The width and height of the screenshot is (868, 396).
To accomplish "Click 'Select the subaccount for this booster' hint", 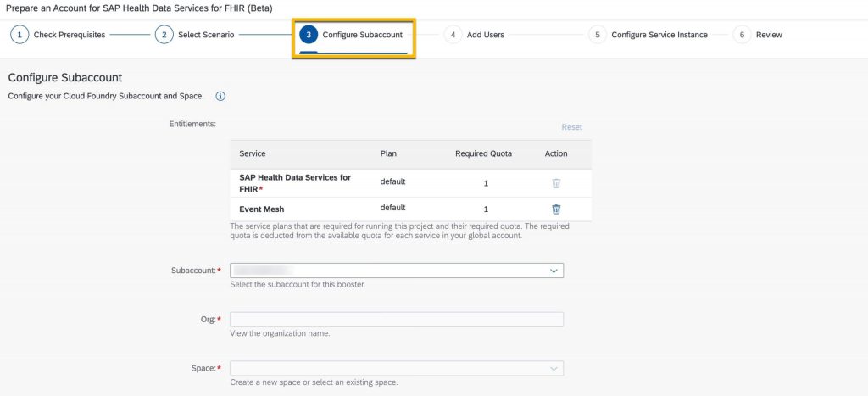I will pyautogui.click(x=298, y=285).
